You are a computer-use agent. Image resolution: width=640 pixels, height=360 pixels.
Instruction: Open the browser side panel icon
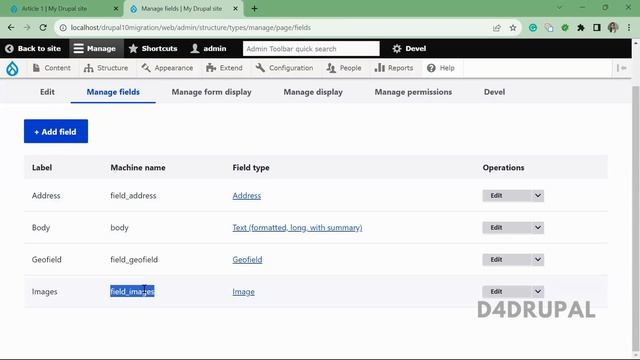pyautogui.click(x=597, y=28)
